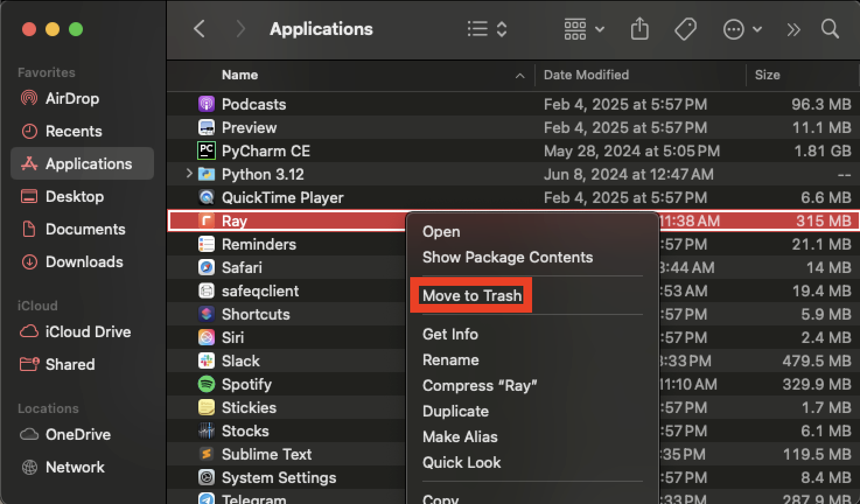Select the Stocks app icon
The width and height of the screenshot is (860, 504).
tap(207, 430)
